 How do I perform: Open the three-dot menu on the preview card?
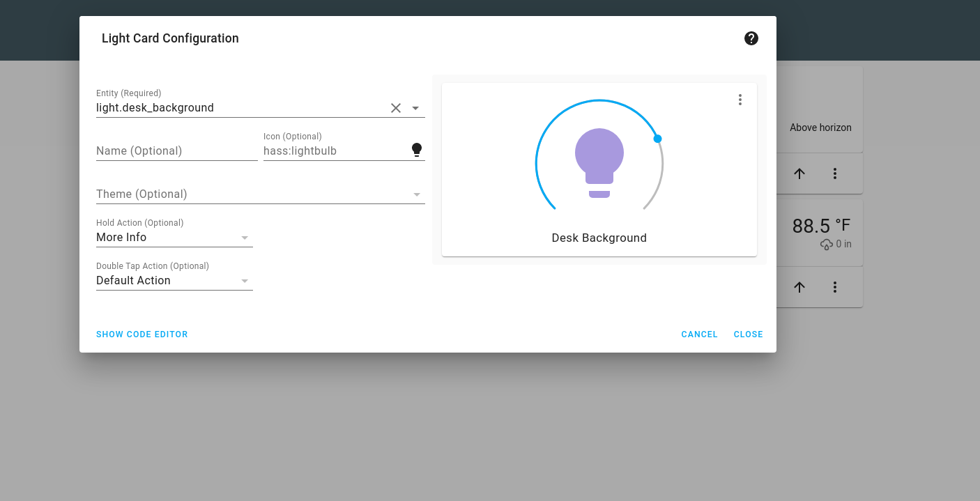click(740, 100)
